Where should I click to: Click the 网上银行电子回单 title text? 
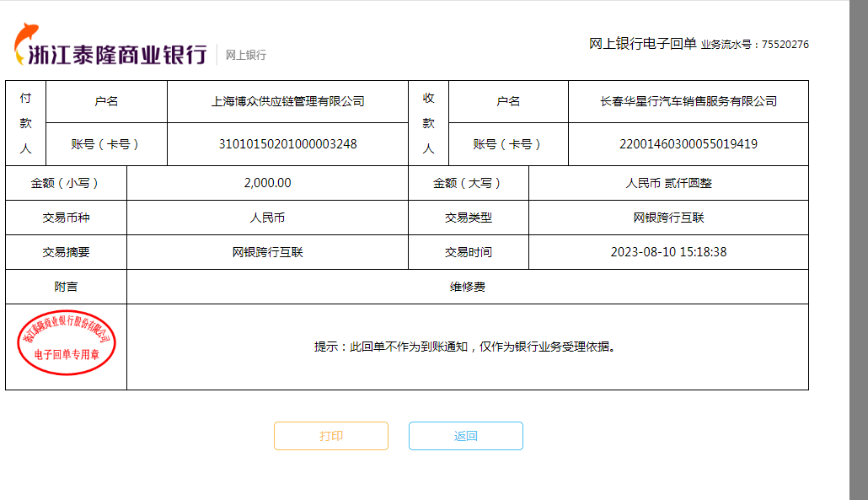pyautogui.click(x=642, y=44)
